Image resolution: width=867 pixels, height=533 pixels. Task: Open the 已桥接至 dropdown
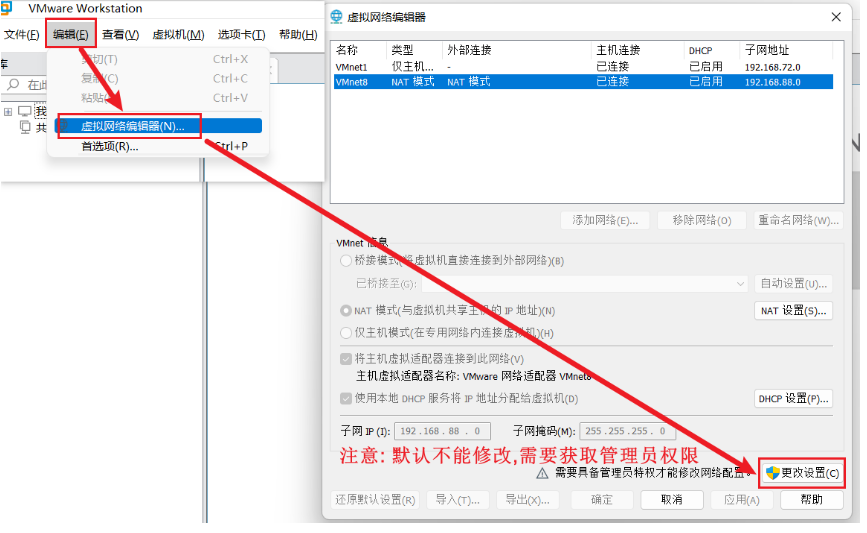(x=584, y=284)
